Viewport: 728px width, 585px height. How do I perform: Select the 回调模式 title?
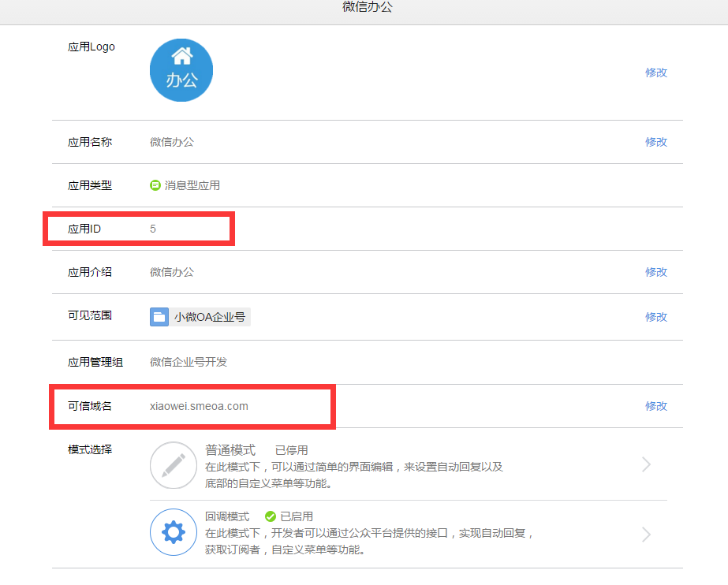point(227,516)
